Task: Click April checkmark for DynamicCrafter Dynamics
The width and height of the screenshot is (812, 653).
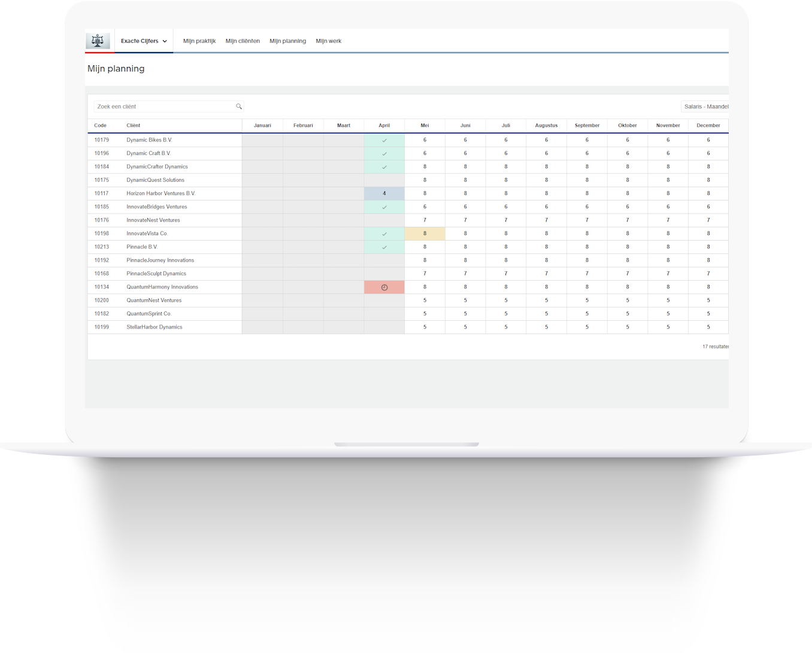Action: tap(384, 167)
